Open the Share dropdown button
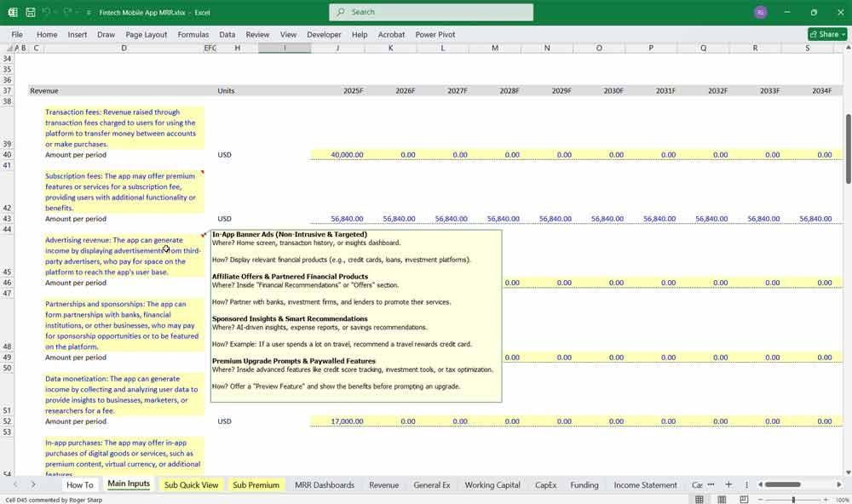The height and width of the screenshot is (504, 852). pyautogui.click(x=827, y=34)
